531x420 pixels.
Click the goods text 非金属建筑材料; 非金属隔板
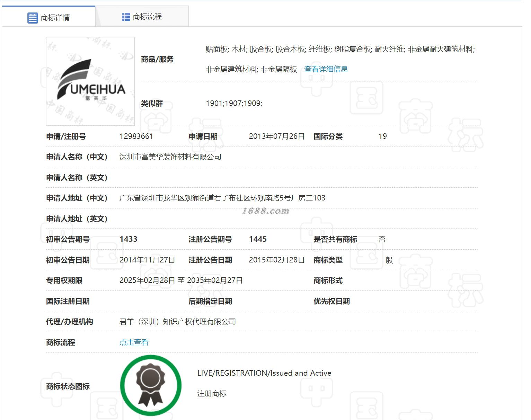pos(251,69)
